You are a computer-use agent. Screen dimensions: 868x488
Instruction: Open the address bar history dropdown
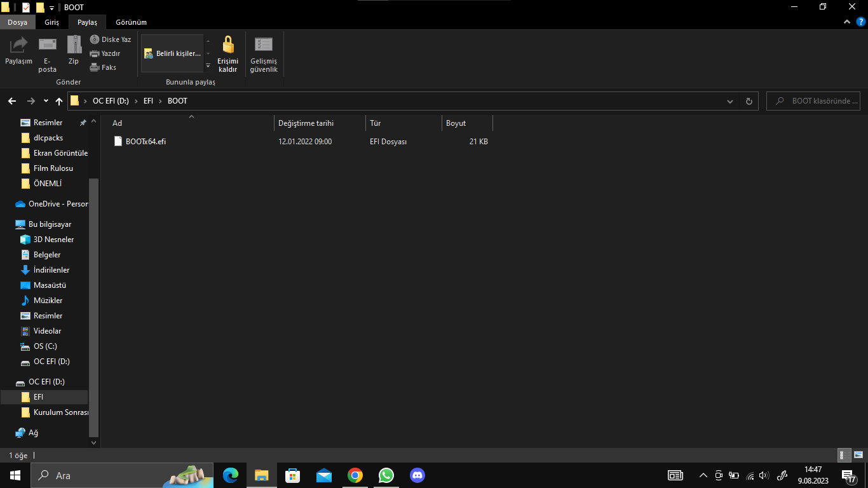(729, 101)
